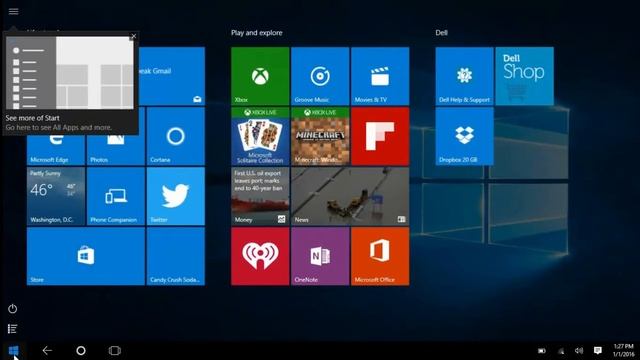This screenshot has width=640, height=360.
Task: Open Washington, D.C. weather tile
Action: click(56, 196)
